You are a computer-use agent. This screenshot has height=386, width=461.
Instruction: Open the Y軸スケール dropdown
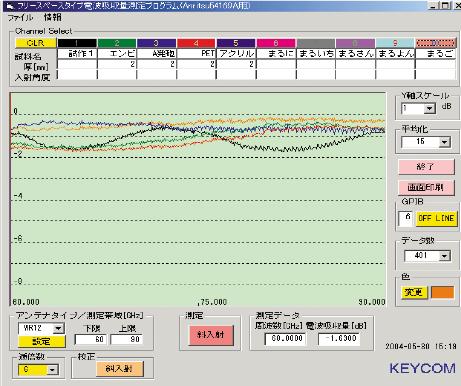point(429,109)
